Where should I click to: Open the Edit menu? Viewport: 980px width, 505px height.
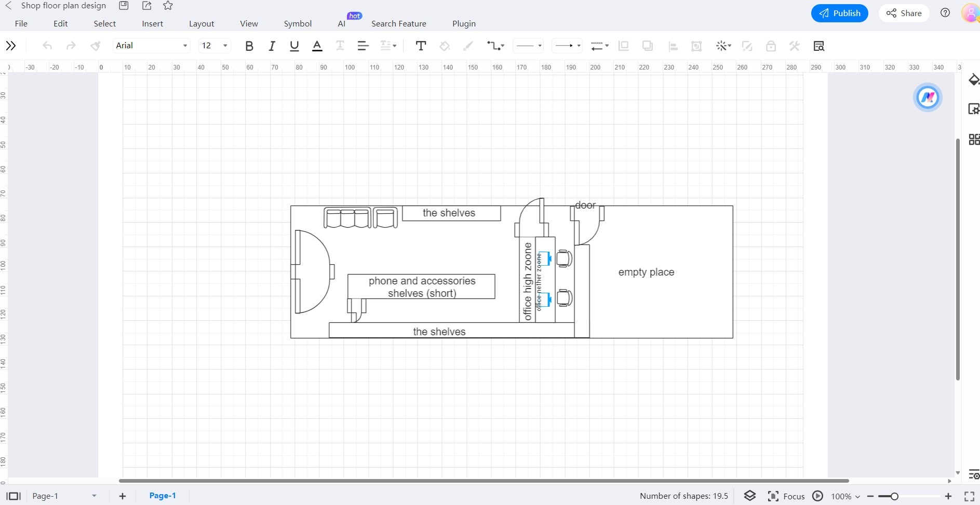[x=61, y=23]
